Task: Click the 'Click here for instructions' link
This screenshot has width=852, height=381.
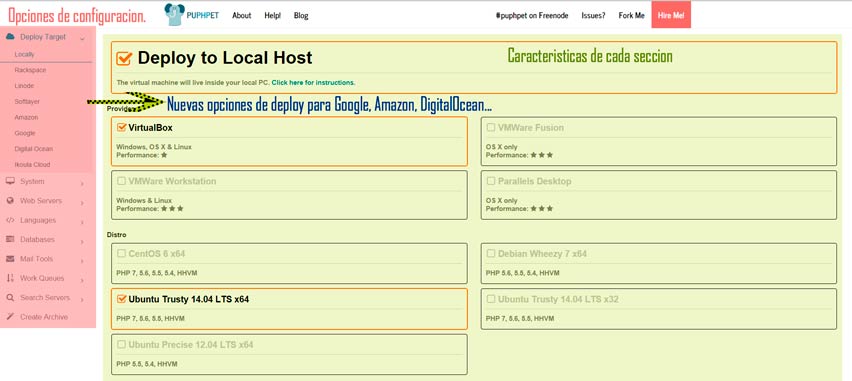Action: 313,83
